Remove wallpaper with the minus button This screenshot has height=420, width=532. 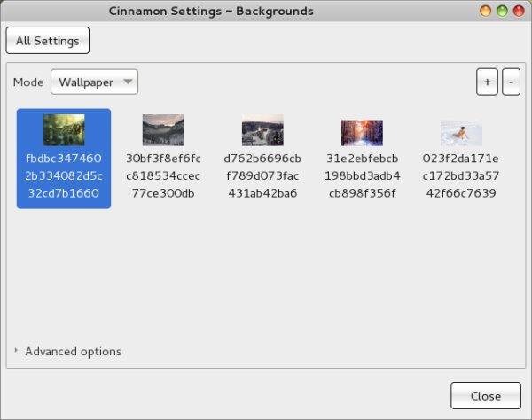(511, 82)
